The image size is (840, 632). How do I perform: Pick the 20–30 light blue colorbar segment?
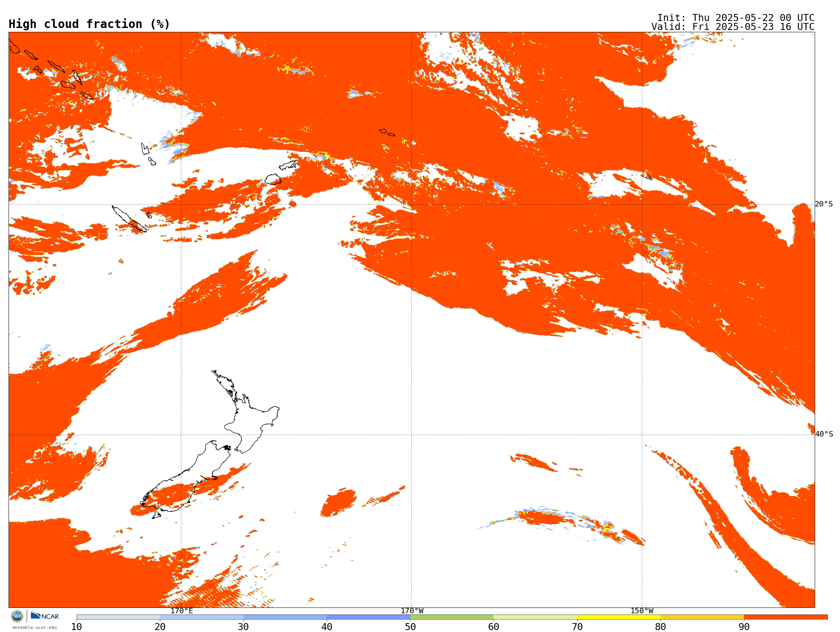(202, 617)
